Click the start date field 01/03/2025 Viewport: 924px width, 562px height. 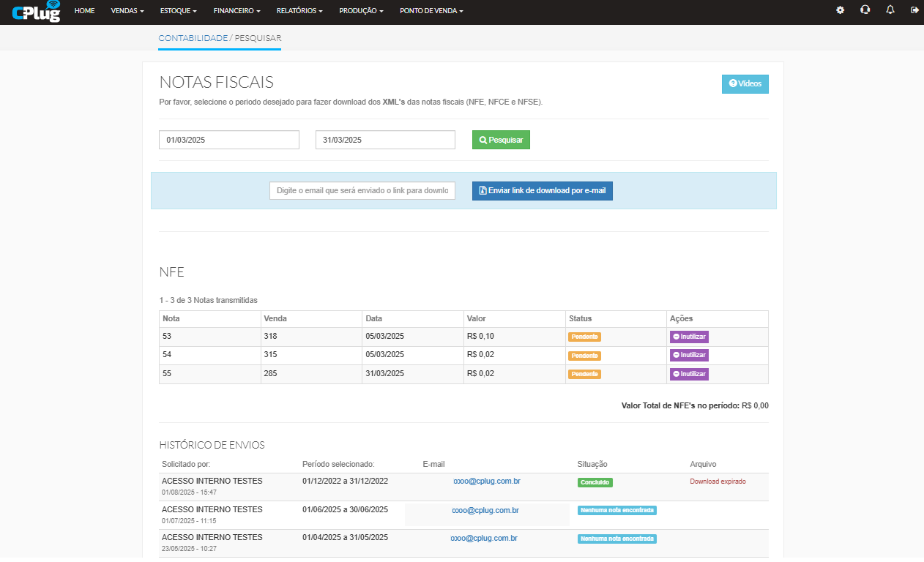tap(228, 140)
